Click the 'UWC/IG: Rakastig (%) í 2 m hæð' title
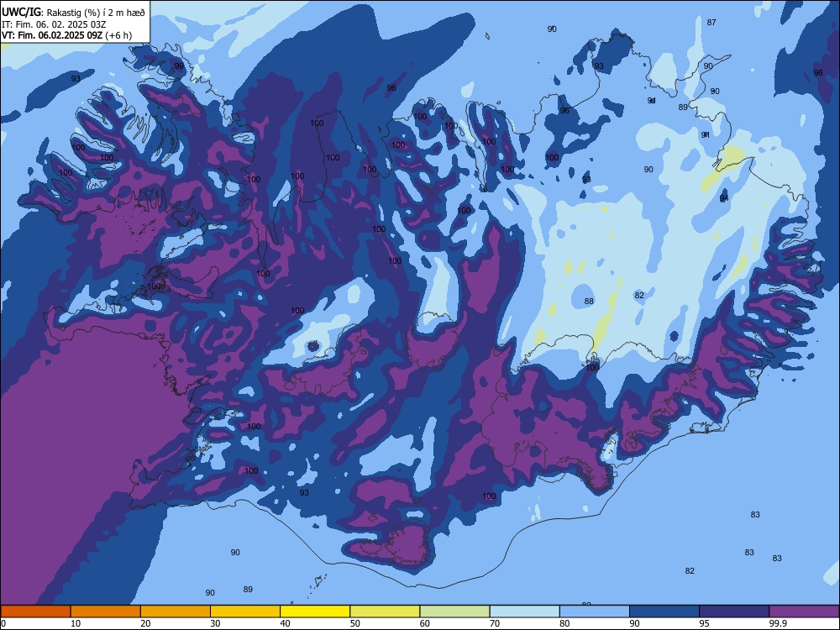The image size is (840, 630). click(x=73, y=13)
